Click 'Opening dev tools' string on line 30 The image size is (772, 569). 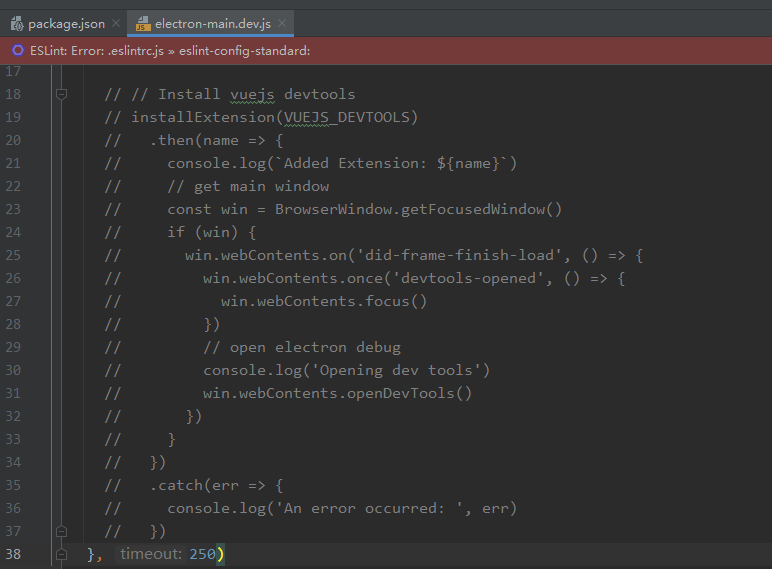(396, 370)
